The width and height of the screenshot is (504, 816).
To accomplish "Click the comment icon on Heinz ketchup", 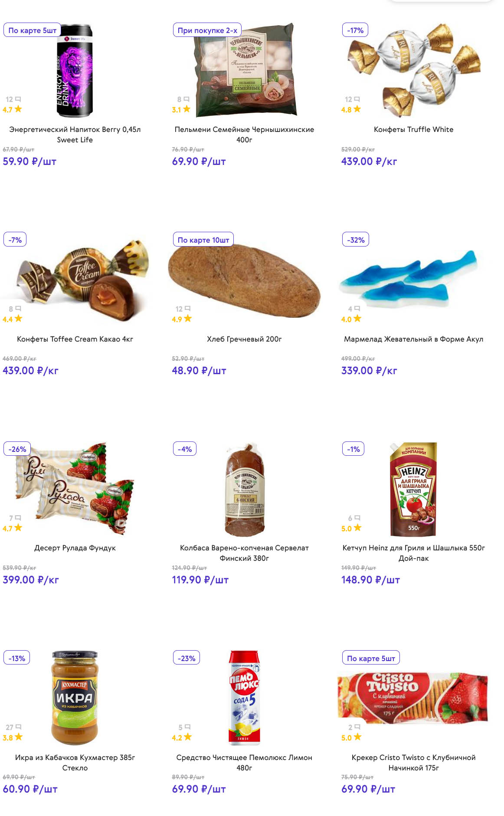I will click(x=357, y=518).
